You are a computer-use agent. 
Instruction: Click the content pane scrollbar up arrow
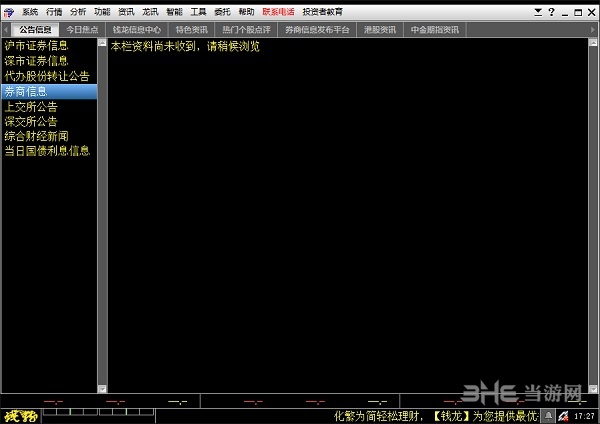coord(593,43)
